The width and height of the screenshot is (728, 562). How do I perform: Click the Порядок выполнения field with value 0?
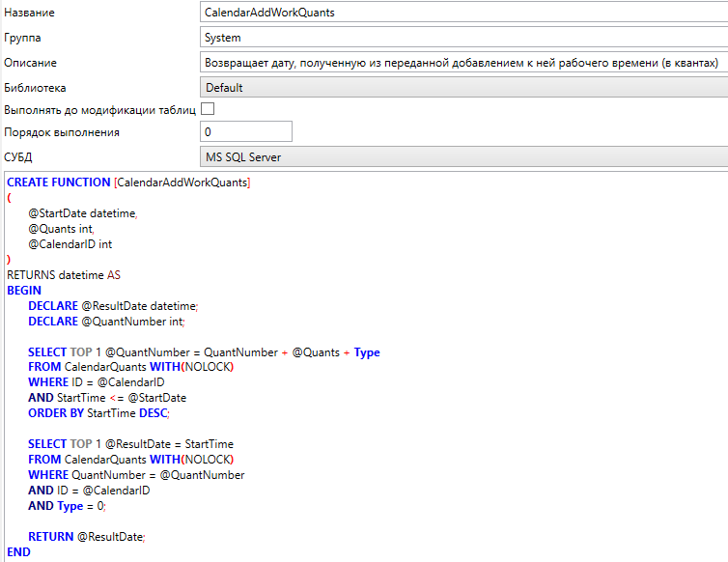245,131
